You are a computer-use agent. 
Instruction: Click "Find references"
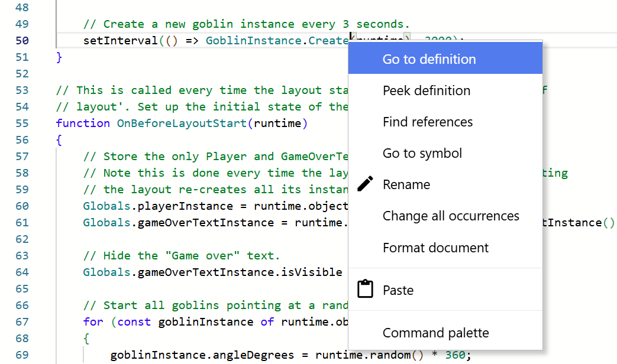(427, 122)
